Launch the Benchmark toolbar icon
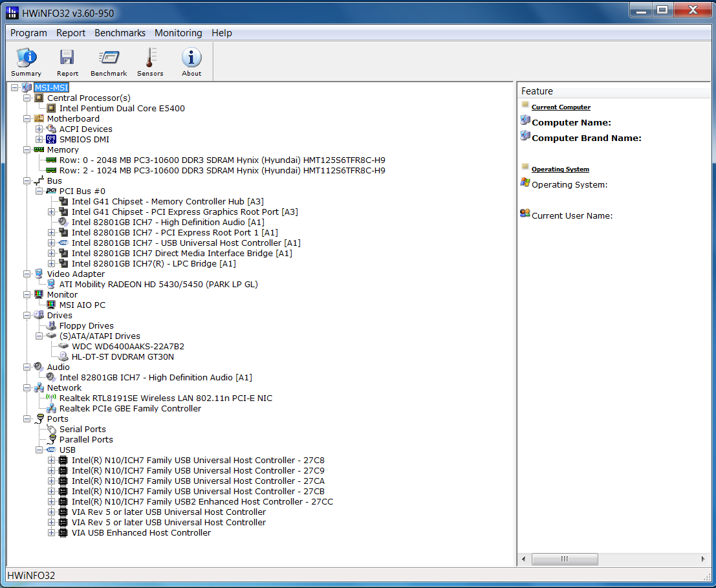716x588 pixels. coord(109,58)
